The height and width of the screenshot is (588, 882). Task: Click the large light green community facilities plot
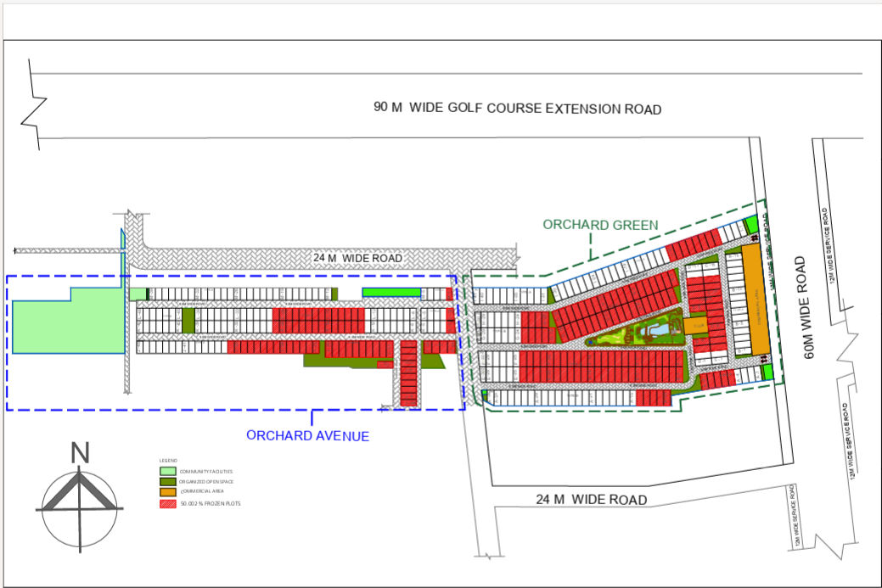(68, 321)
